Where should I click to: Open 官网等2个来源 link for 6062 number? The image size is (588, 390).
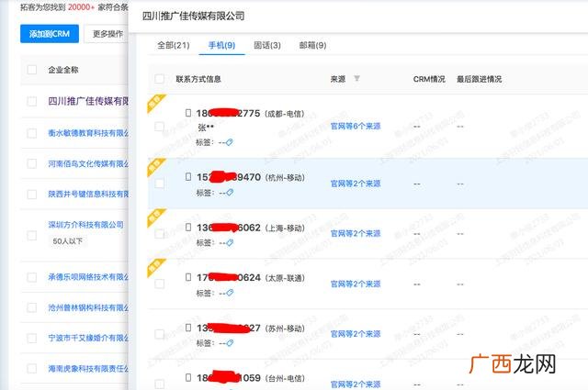356,234
